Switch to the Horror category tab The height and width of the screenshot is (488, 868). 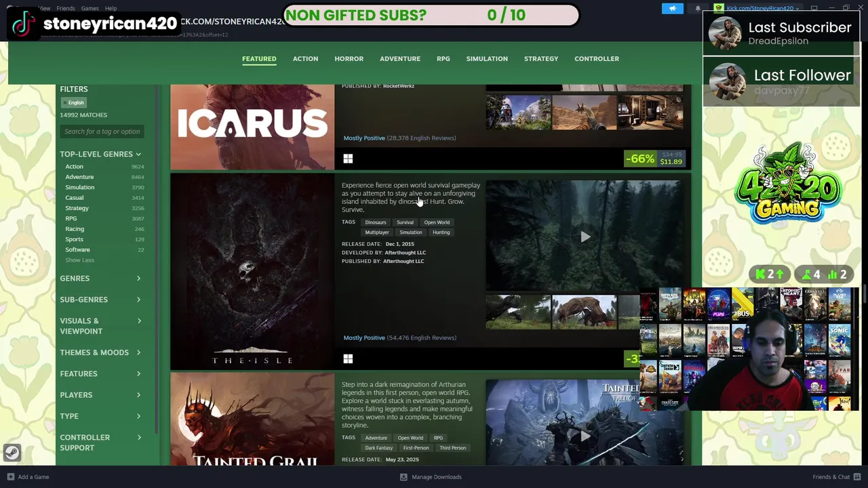pos(349,58)
